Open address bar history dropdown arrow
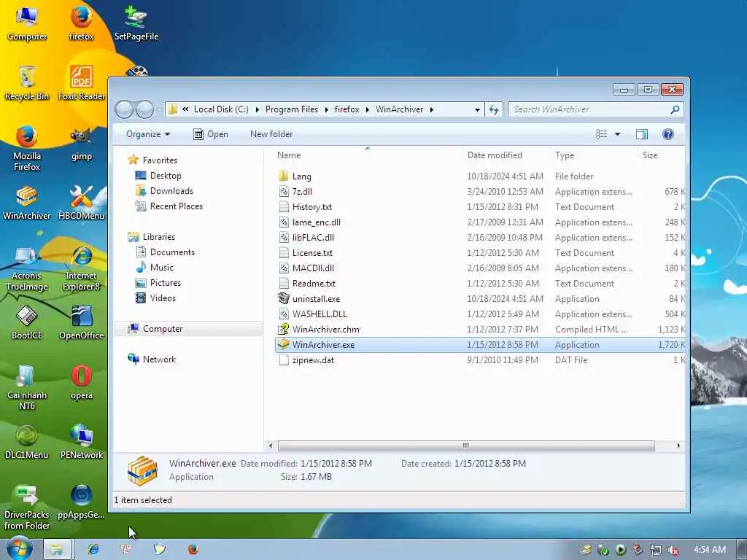 pyautogui.click(x=477, y=109)
